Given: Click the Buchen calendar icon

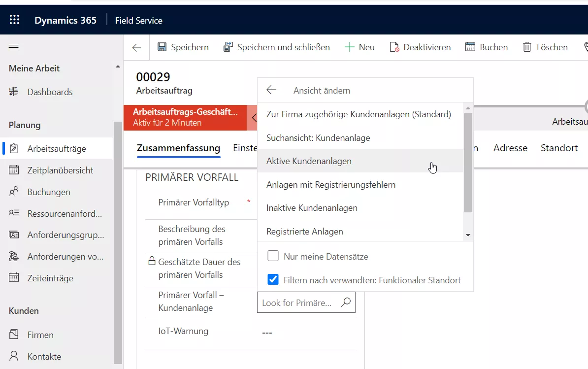Looking at the screenshot, I should pos(470,47).
